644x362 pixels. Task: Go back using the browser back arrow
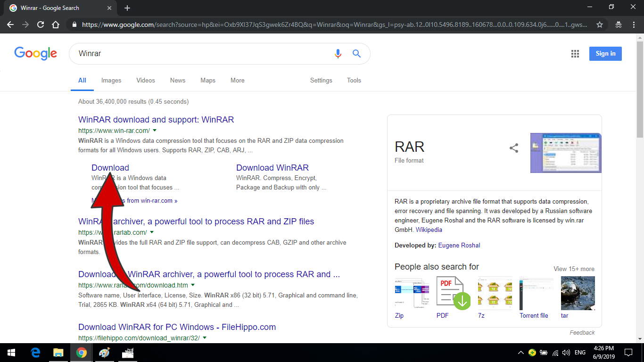pos(10,25)
